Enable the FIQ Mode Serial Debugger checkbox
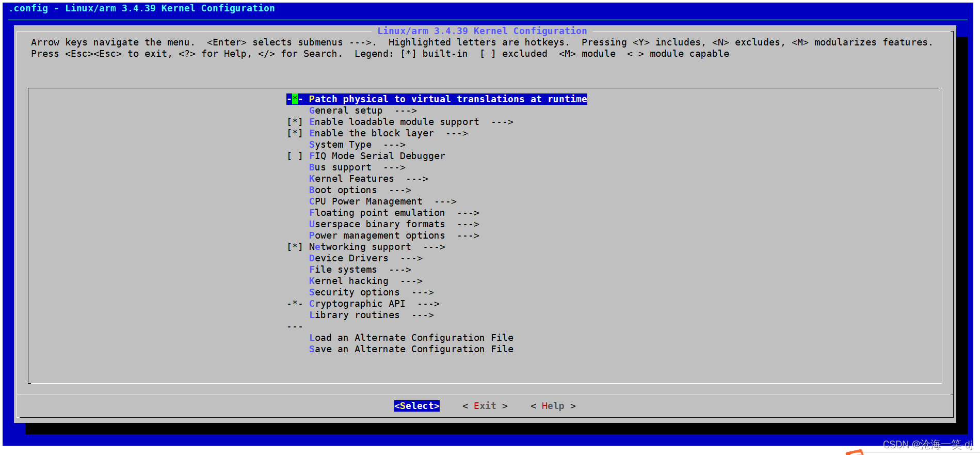This screenshot has height=455, width=980. point(295,156)
